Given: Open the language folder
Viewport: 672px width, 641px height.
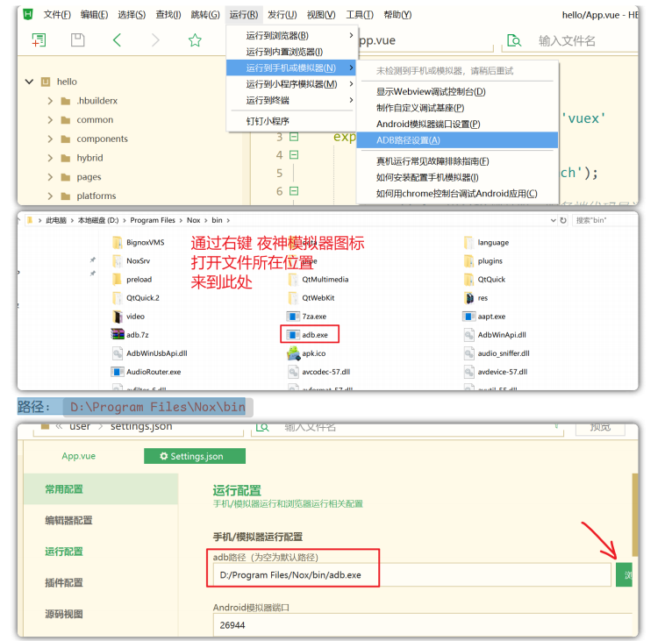Looking at the screenshot, I should coord(486,243).
